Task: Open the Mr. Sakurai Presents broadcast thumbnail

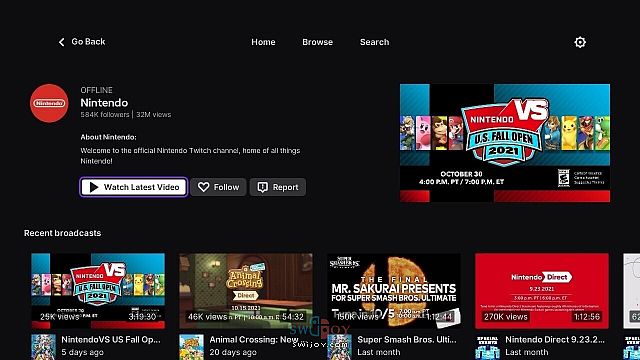Action: [x=394, y=291]
